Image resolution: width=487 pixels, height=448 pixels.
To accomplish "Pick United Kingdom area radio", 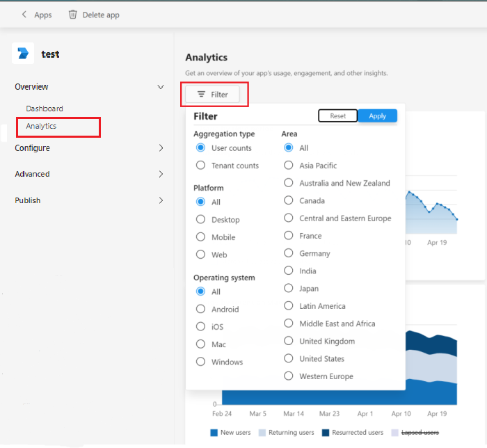I will 289,341.
